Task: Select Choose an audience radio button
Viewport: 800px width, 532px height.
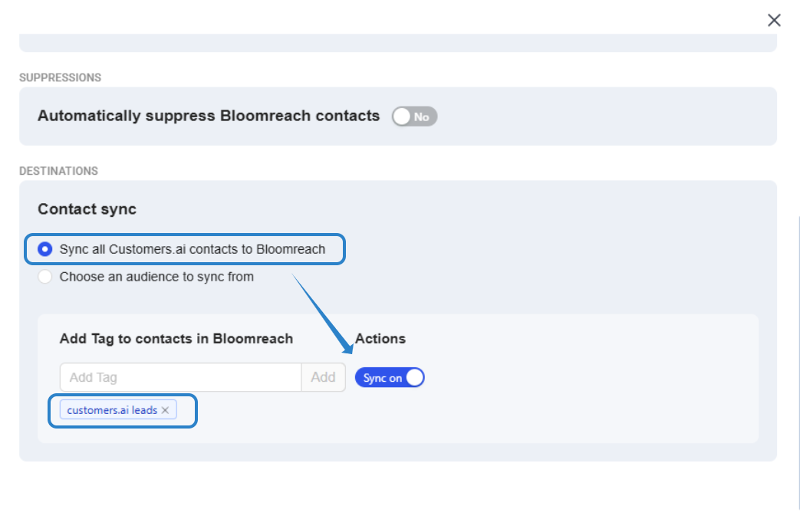Action: (x=45, y=277)
